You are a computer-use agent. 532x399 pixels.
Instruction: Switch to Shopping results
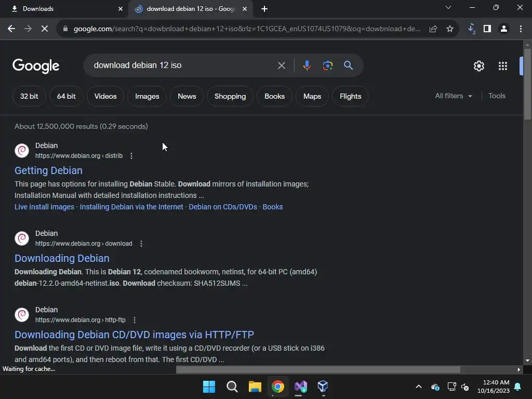230,96
